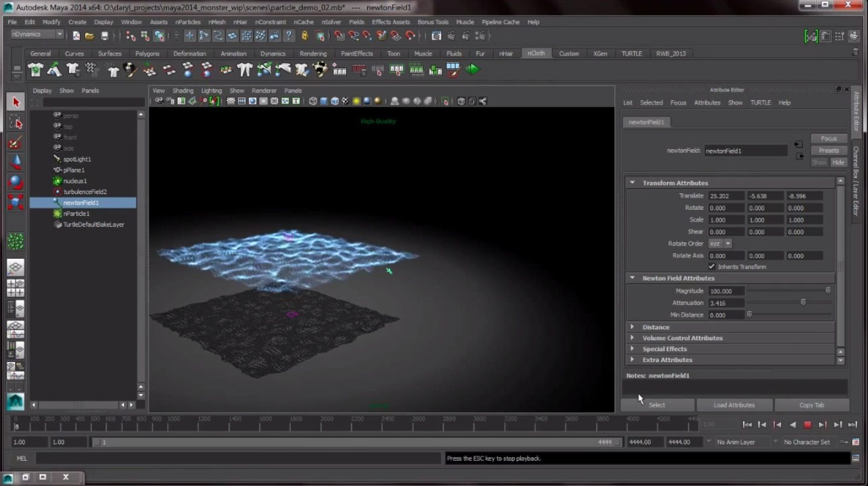Expand Volume Control Attributes section
Screen dimensions: 868x486
[632, 338]
